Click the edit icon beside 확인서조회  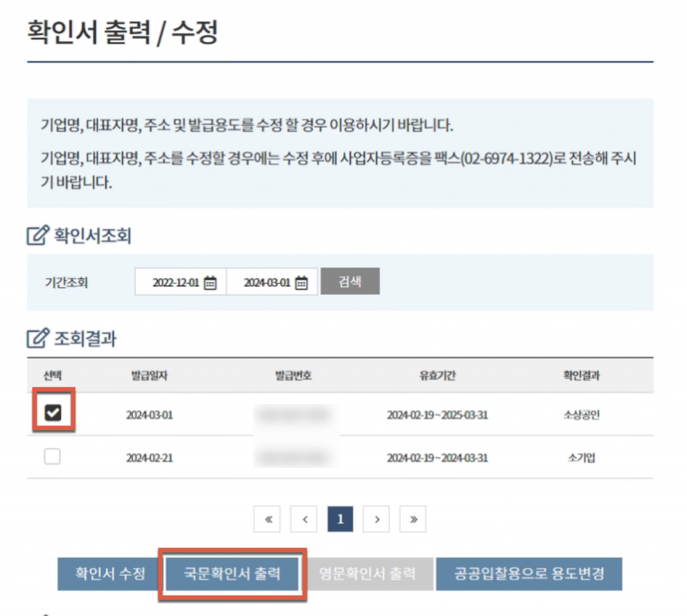(x=37, y=236)
